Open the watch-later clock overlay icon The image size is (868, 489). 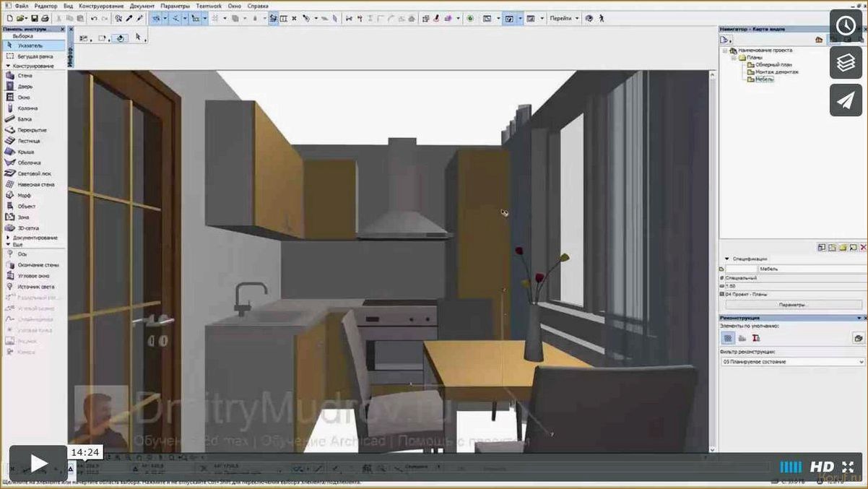[x=846, y=27]
